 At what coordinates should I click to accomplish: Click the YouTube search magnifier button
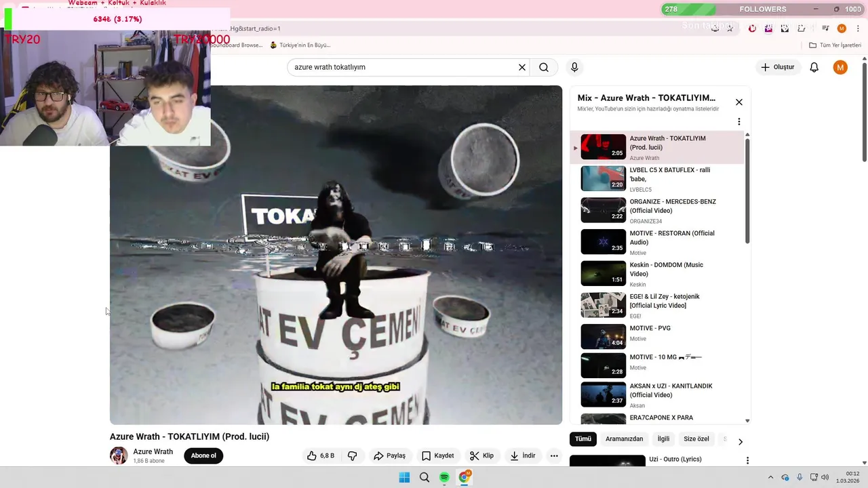pyautogui.click(x=544, y=67)
